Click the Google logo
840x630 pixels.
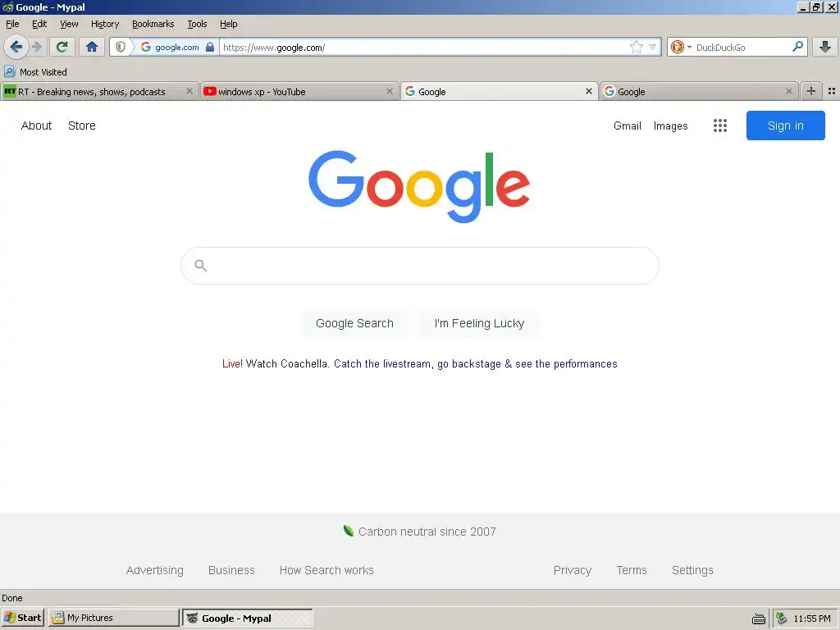coord(419,186)
